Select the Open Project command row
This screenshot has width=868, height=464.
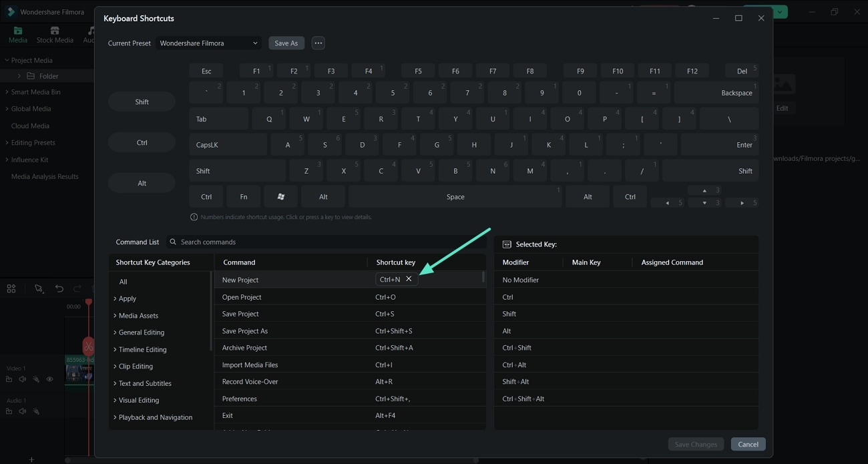[x=350, y=297]
